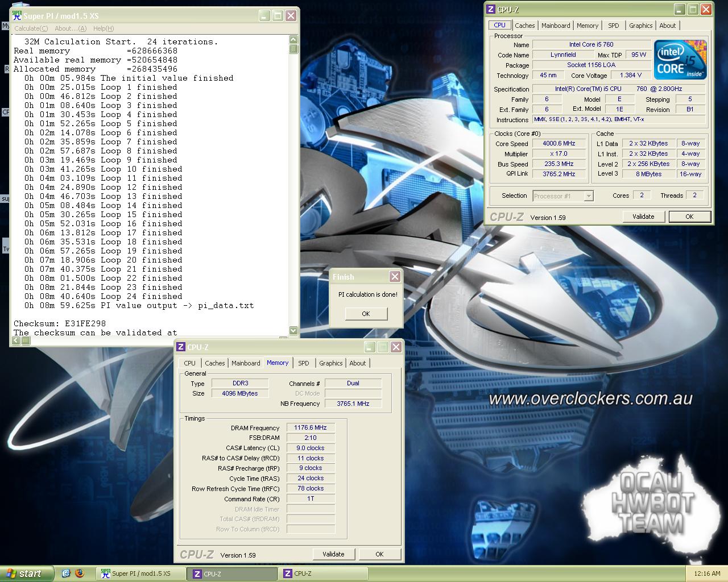Select CPU tab in top CPU-Z window
The image size is (728, 582).
click(499, 25)
